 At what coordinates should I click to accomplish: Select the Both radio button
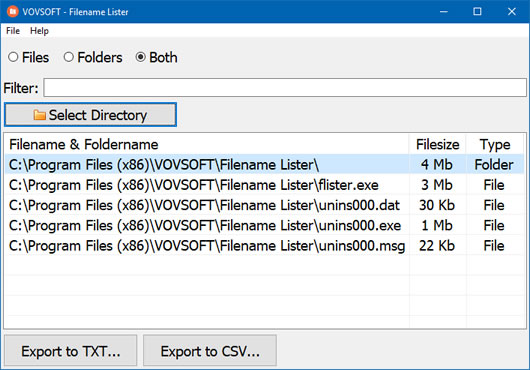point(156,57)
